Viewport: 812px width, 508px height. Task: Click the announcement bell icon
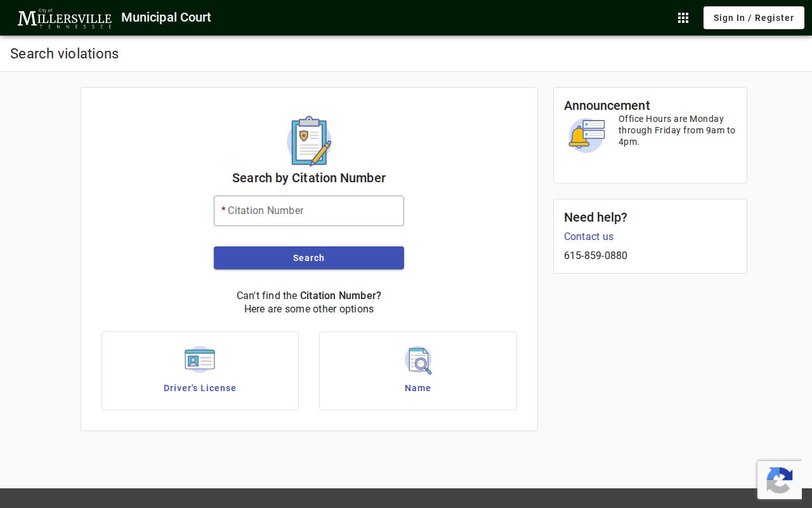tap(586, 135)
